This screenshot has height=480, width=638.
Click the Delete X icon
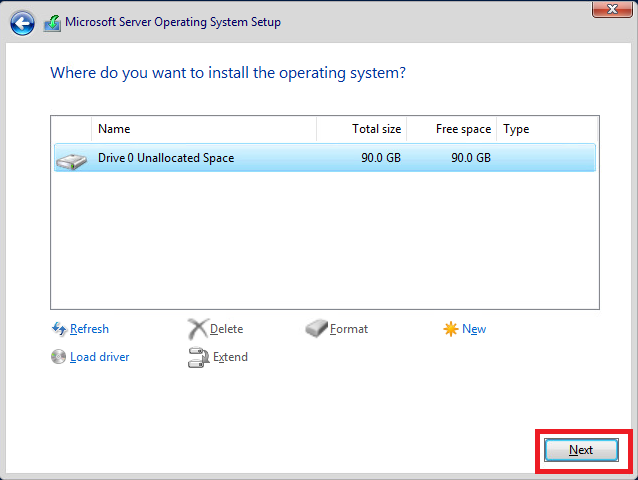pos(197,329)
